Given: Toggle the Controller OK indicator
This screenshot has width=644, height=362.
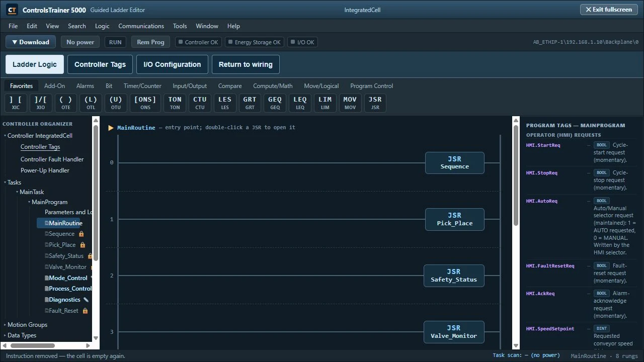Looking at the screenshot, I should (x=198, y=42).
